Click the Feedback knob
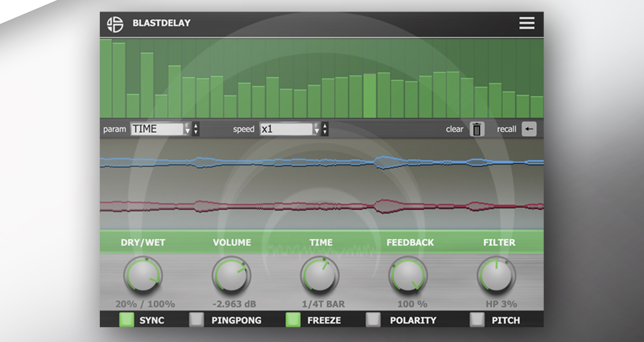 point(408,276)
